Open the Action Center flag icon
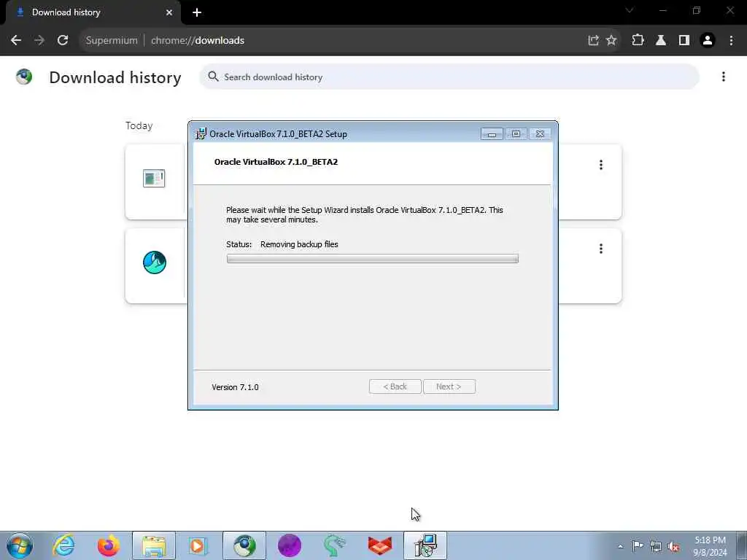Screen dimensions: 747x560 pyautogui.click(x=638, y=546)
